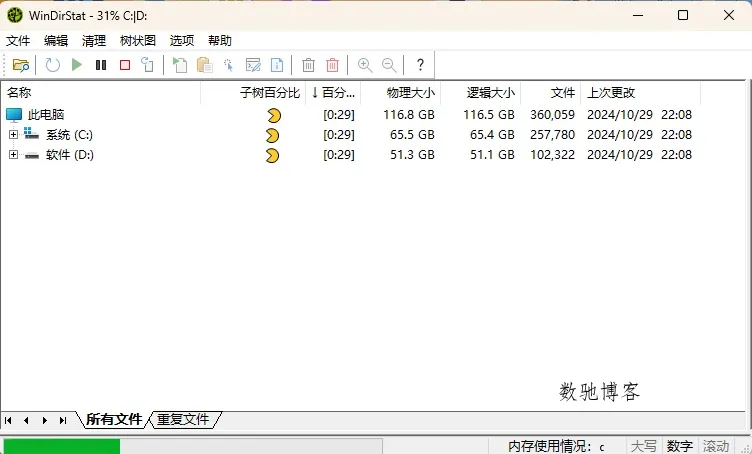Click the 此电脑 computer icon

(x=14, y=115)
